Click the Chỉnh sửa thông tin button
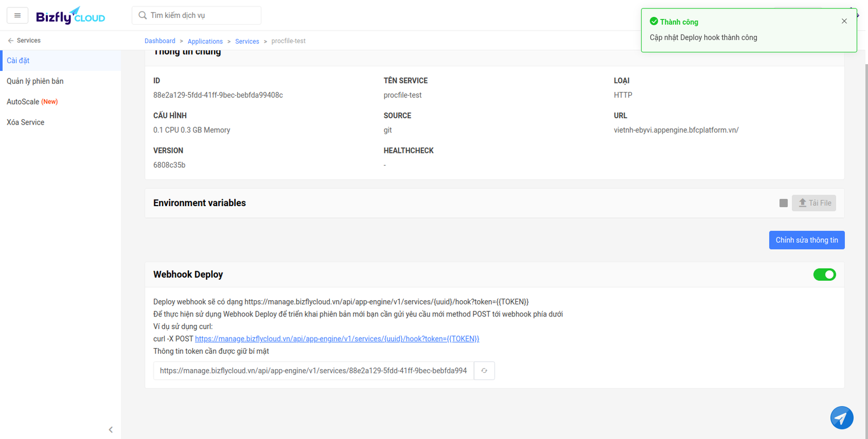Screen dimensions: 868x439 click(806, 240)
